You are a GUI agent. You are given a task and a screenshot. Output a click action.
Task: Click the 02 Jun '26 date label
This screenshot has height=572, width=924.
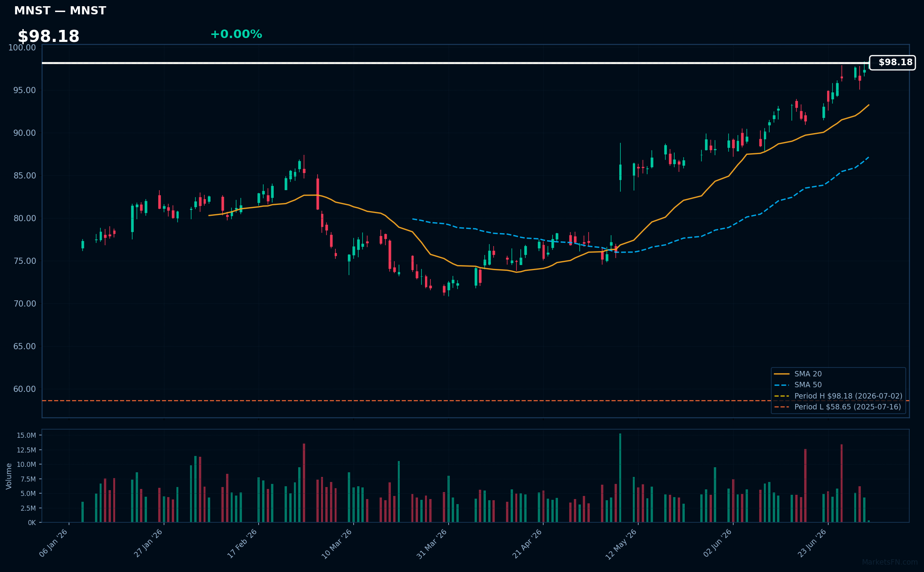coord(717,543)
